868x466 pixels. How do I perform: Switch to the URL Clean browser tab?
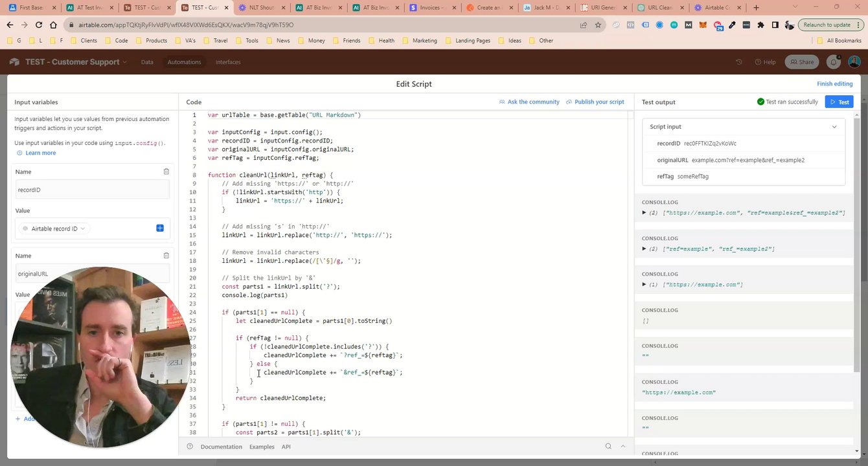660,8
